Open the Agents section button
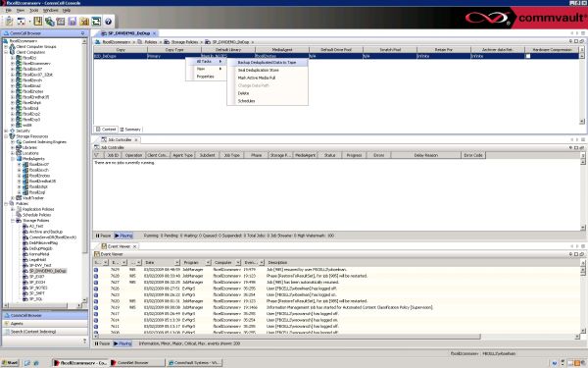This screenshot has width=588, height=368. tap(45, 323)
